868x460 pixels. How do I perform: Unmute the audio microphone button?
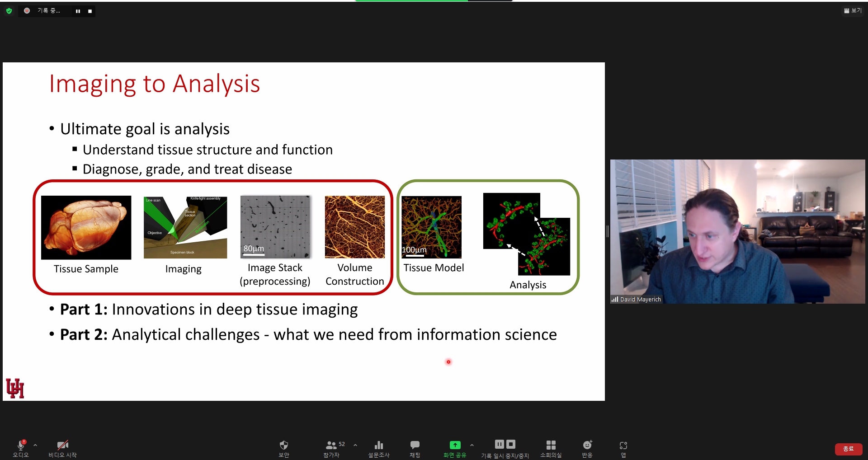click(x=21, y=448)
